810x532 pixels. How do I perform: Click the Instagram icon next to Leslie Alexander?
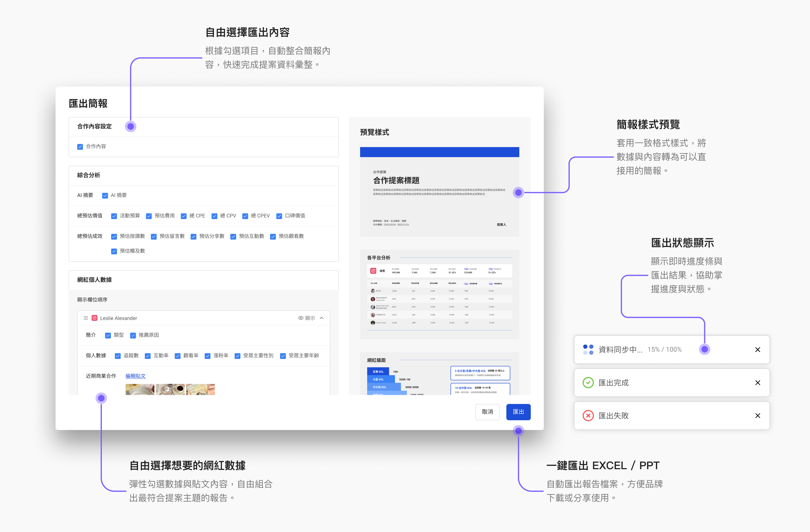(95, 318)
